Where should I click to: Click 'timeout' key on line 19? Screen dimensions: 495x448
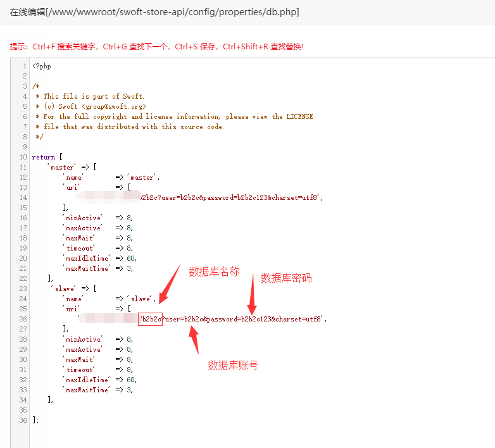tap(78, 248)
